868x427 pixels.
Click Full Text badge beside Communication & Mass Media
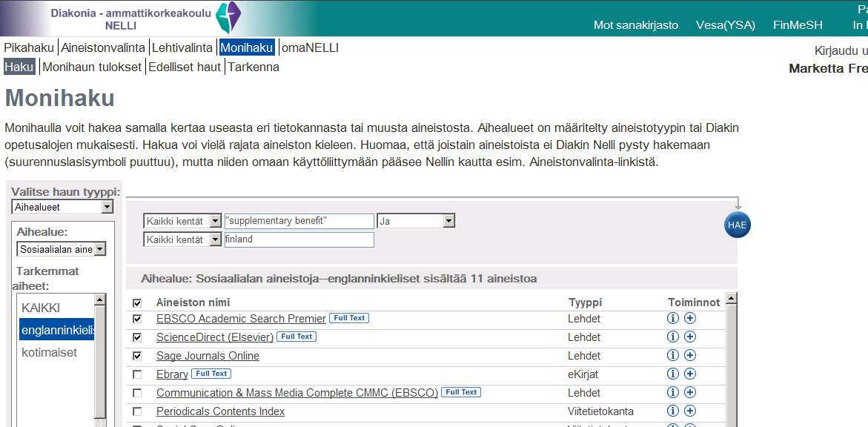pos(461,391)
